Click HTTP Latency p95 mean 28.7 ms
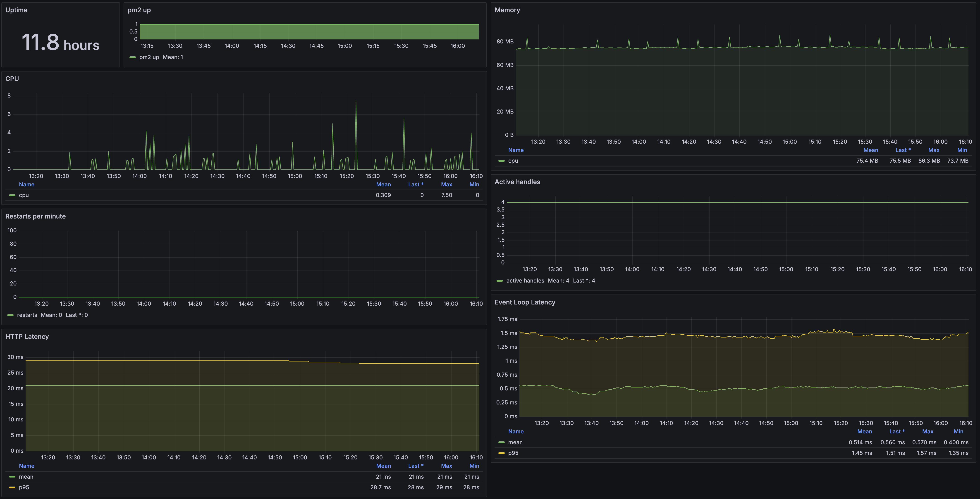Viewport: 980px width, 499px height. tap(380, 488)
